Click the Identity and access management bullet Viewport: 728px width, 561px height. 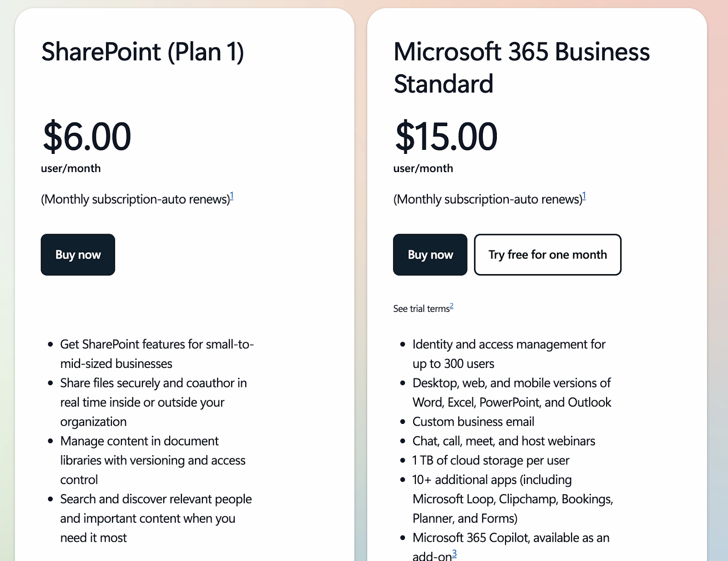509,354
